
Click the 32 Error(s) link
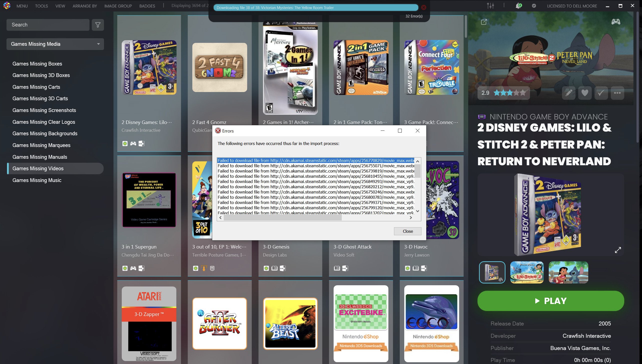[414, 16]
